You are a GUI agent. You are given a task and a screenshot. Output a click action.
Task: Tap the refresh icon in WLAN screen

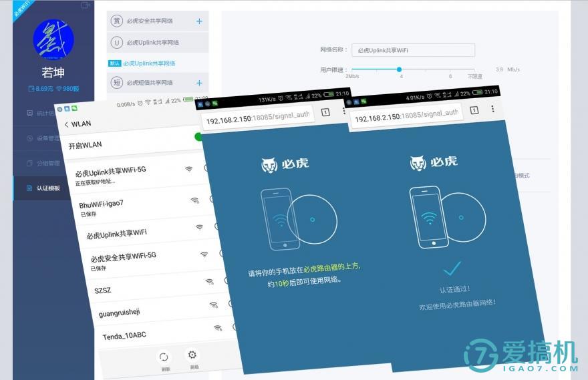[164, 357]
